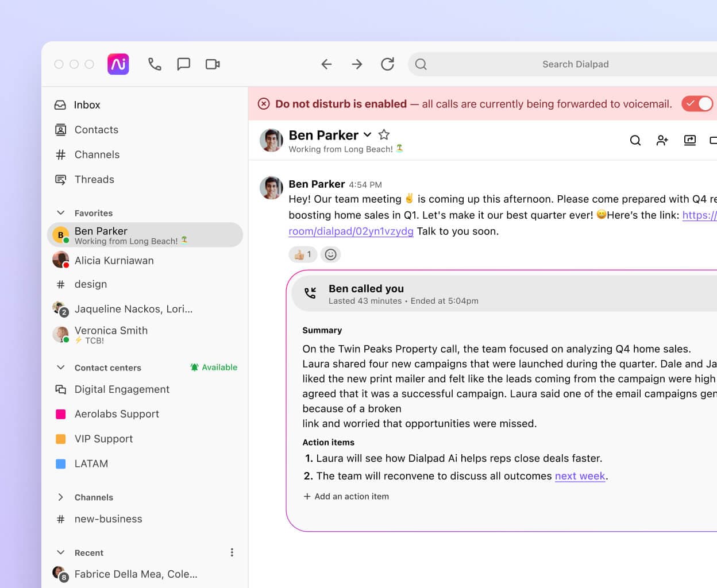This screenshot has height=588, width=717.
Task: Toggle the Available status for contact centers
Action: pos(214,367)
